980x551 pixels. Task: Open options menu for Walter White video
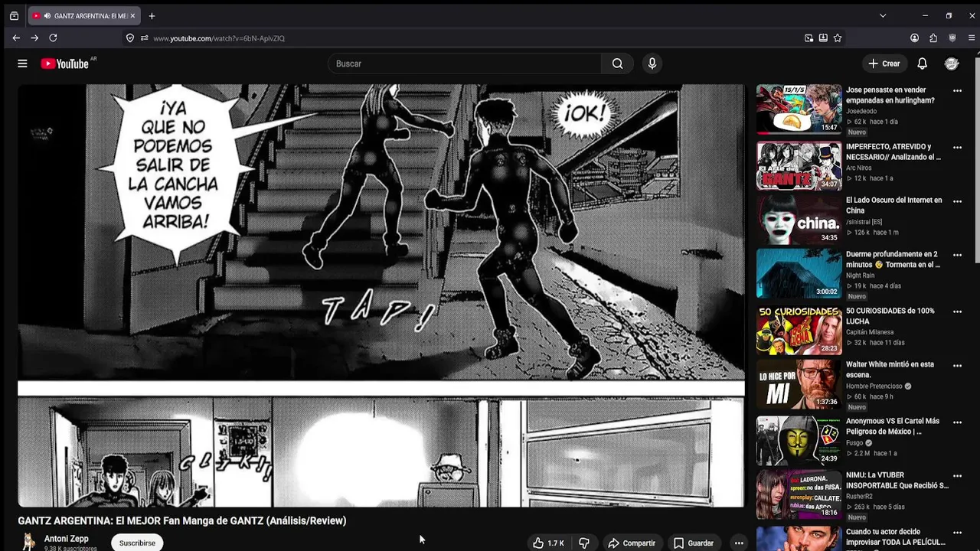[x=957, y=365]
